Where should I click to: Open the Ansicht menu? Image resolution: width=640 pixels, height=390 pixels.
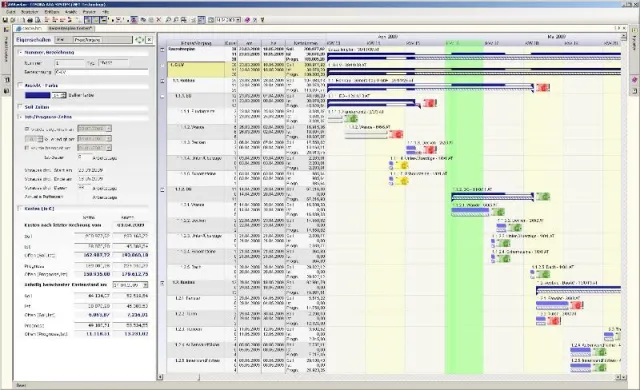[71, 12]
